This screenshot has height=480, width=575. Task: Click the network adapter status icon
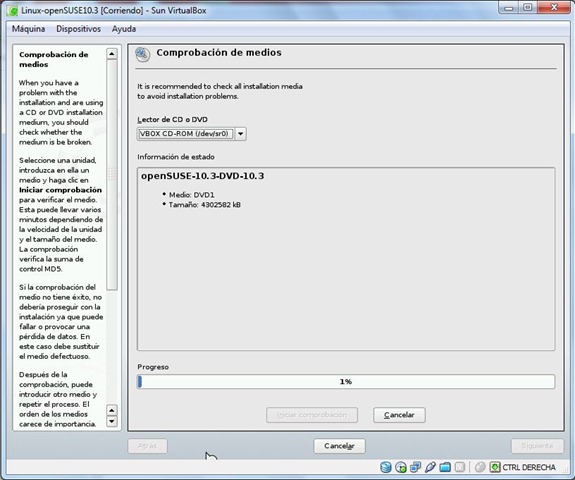[415, 467]
